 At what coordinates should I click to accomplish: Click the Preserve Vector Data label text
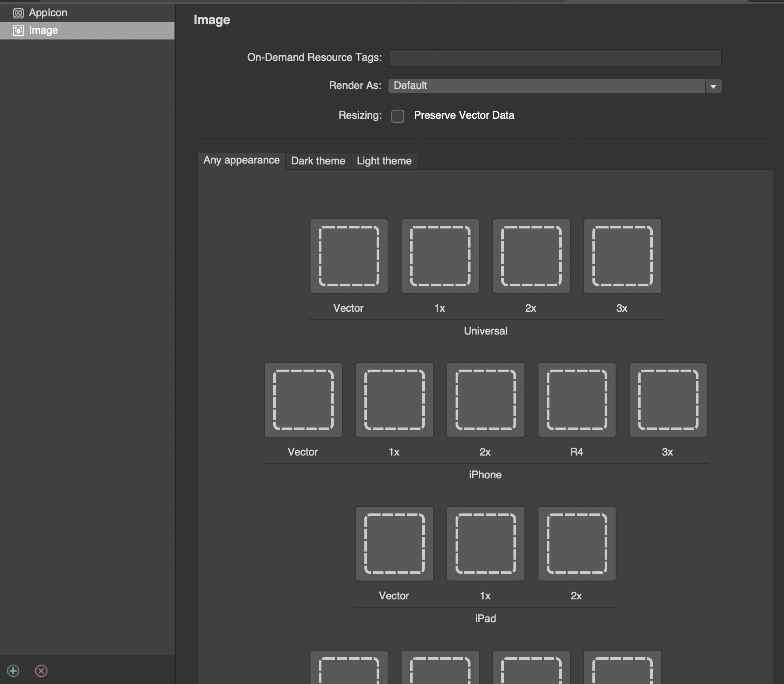tap(464, 115)
